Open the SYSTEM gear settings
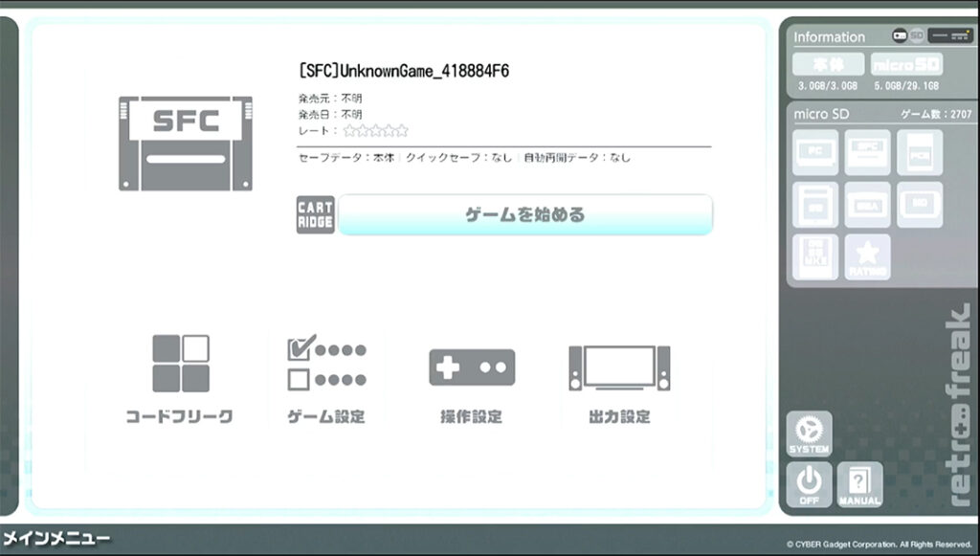This screenshot has width=980, height=556. point(809,434)
